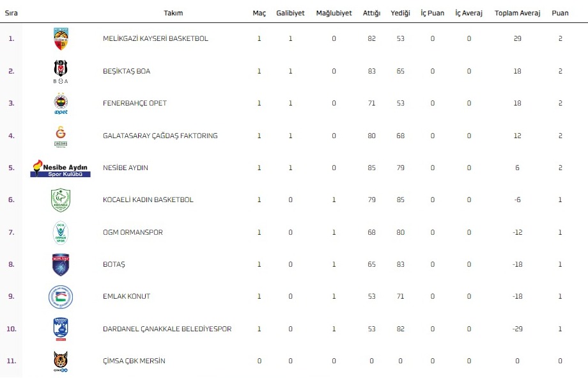This screenshot has width=588, height=378.
Task: Click the Fenerbahçe Opet team logo
Action: point(61,104)
